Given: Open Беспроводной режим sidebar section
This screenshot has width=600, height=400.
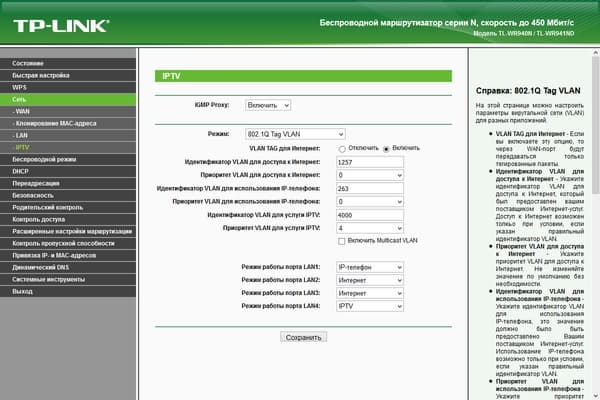Looking at the screenshot, I should 68,159.
